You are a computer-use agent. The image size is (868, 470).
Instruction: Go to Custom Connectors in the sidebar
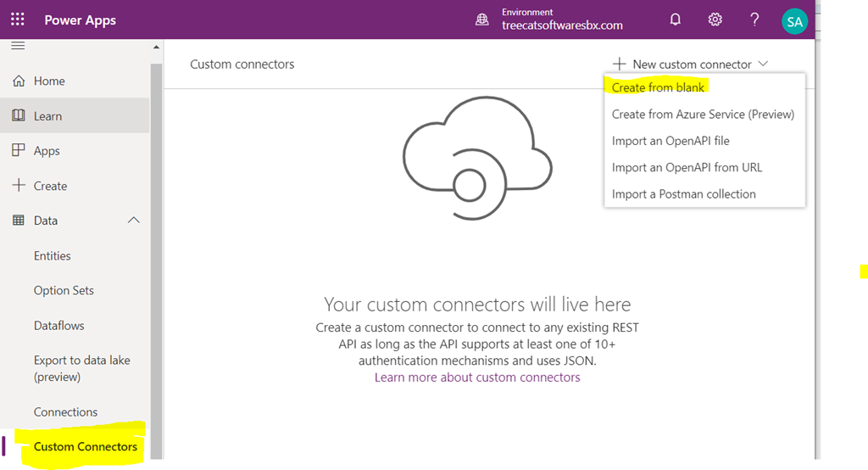[86, 447]
